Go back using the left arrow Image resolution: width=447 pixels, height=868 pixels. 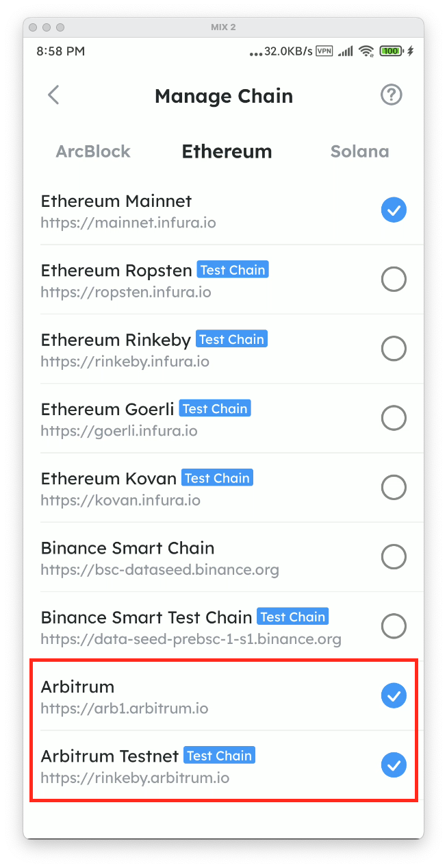pos(53,95)
